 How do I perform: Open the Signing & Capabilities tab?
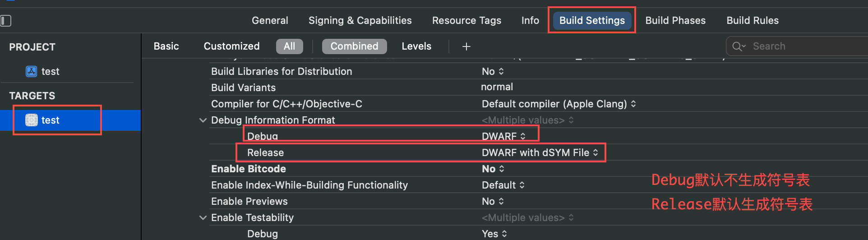(x=360, y=20)
